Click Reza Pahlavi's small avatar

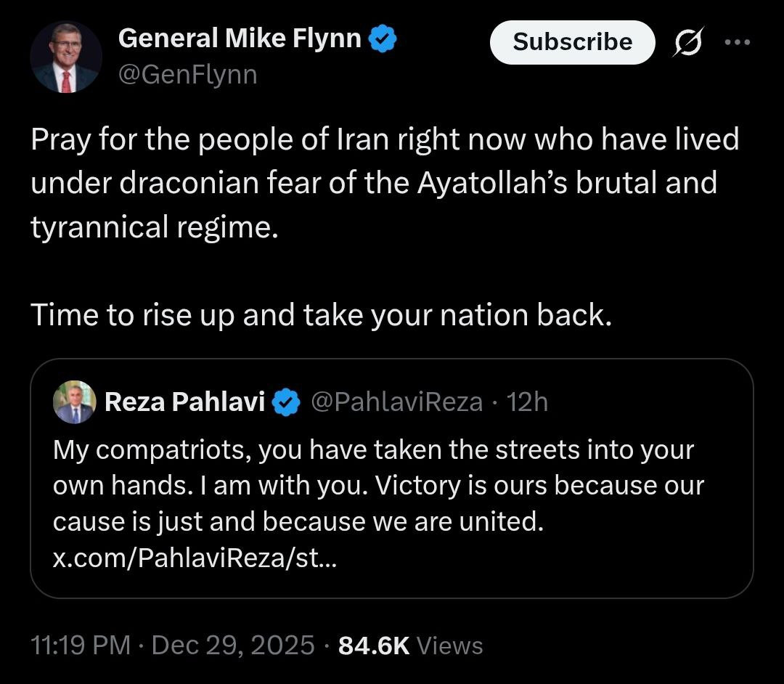click(x=74, y=402)
